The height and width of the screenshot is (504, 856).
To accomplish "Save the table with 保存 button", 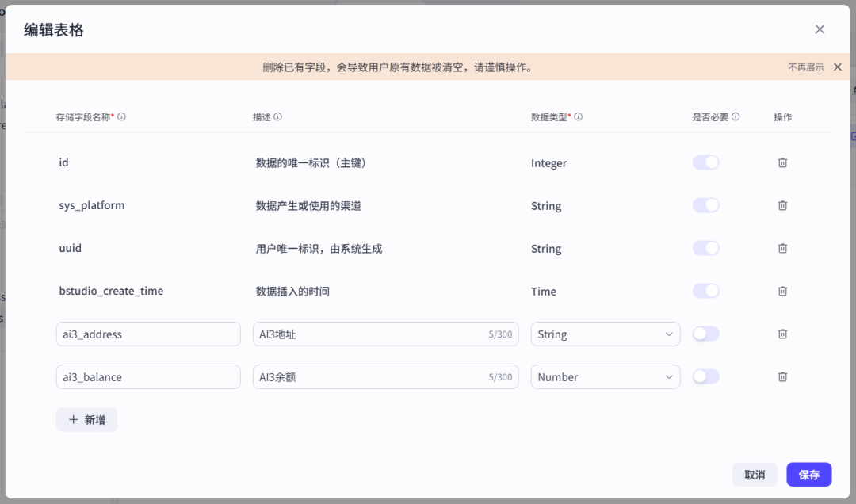I will pos(809,475).
